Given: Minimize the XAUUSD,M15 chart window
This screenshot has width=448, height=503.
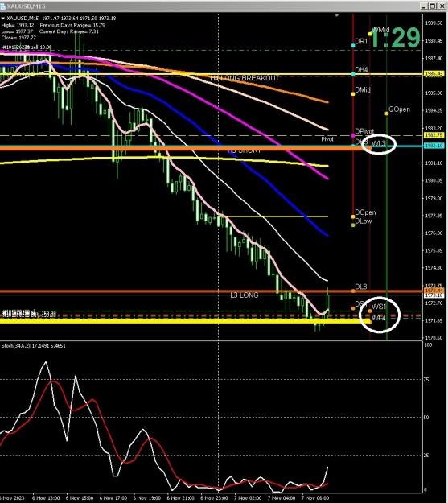Looking at the screenshot, I should pos(424,6).
